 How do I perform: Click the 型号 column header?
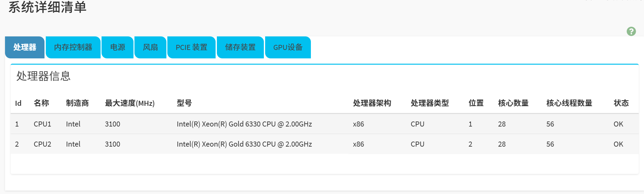point(184,103)
